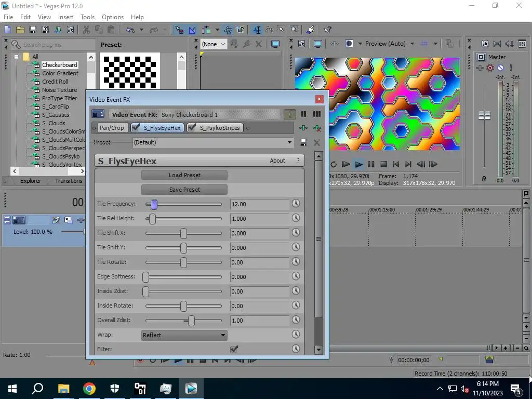Viewport: 532px width, 399px height.
Task: Toggle the preview overlays grid icon
Action: 424,44
